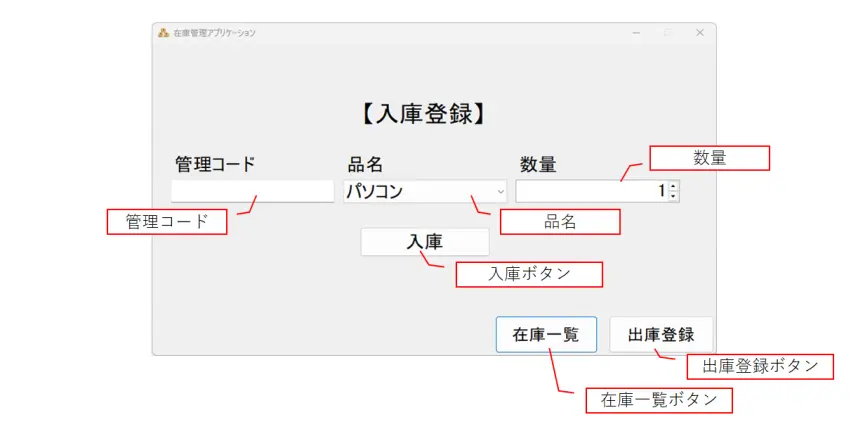Click the 【入庫登録】 heading
This screenshot has width=860, height=422.
click(x=424, y=114)
